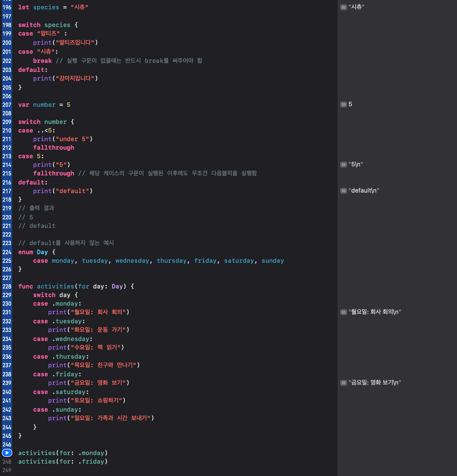Click 'wednesday' enum case name

coord(132,261)
